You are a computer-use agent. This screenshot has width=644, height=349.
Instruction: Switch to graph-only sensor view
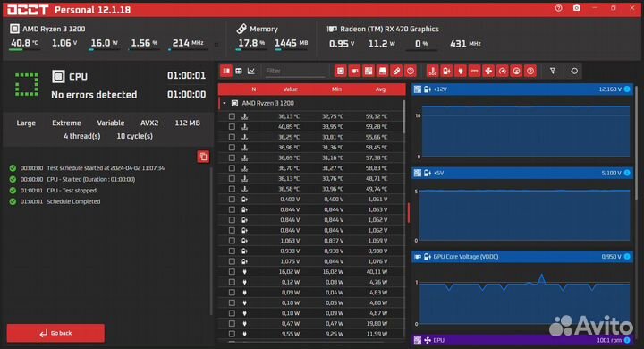point(251,71)
